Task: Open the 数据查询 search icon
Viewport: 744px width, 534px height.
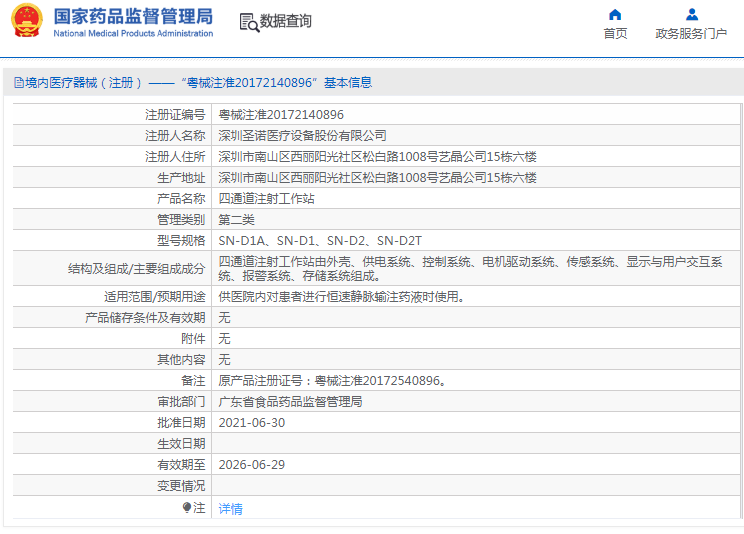Action: 249,22
